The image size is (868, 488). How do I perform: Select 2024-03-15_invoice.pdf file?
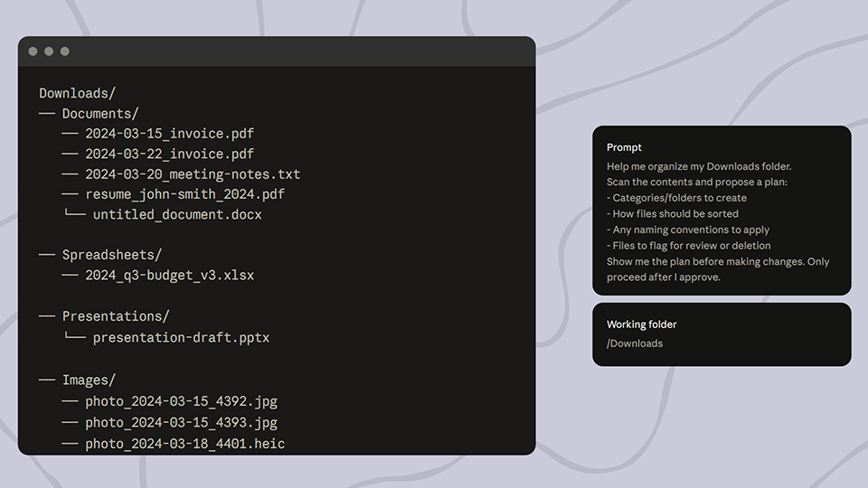pyautogui.click(x=169, y=134)
